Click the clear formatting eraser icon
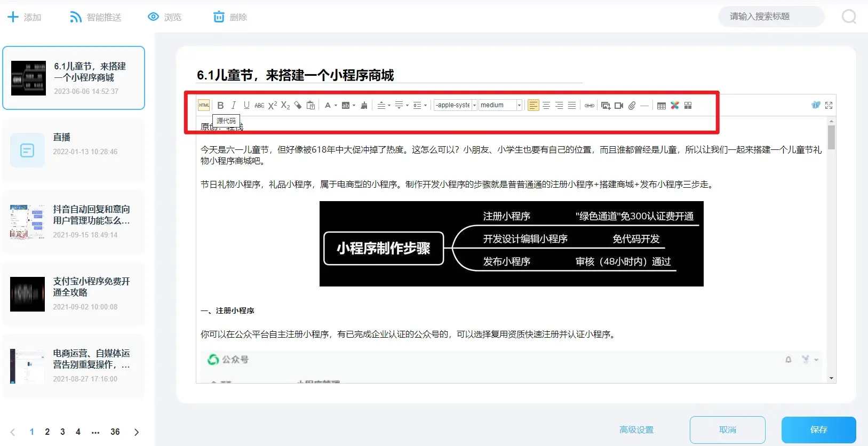868x446 pixels. [298, 106]
